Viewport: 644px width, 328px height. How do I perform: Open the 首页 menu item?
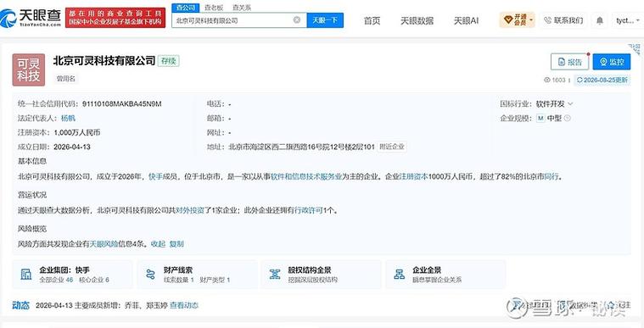pos(372,20)
